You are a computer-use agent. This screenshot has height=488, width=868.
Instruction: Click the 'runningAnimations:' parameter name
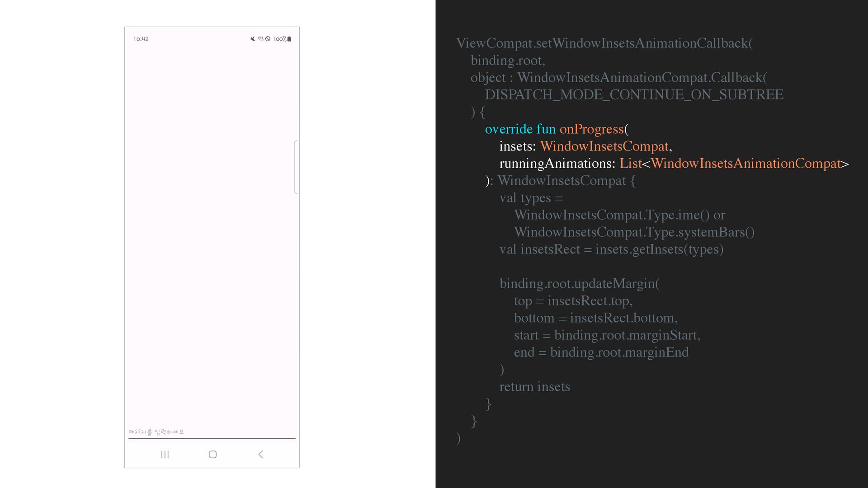(x=557, y=164)
